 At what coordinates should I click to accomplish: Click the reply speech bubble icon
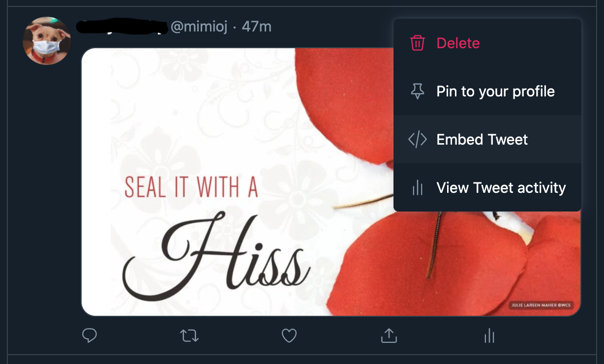tap(90, 336)
